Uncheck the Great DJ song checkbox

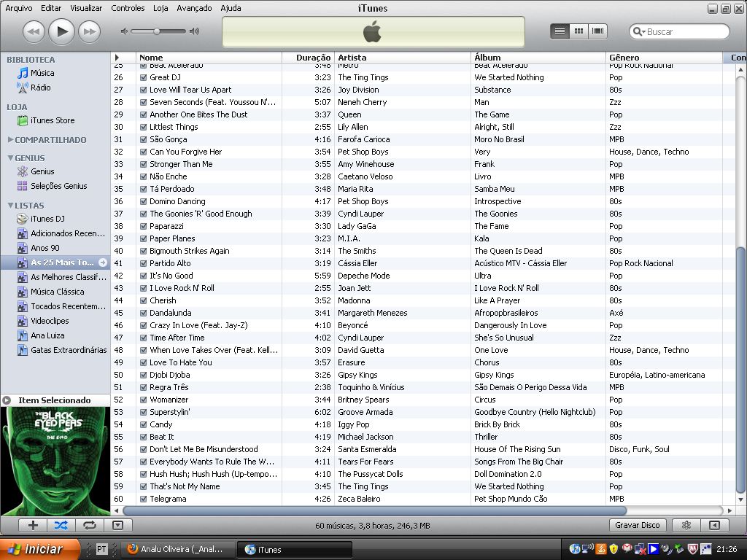143,77
